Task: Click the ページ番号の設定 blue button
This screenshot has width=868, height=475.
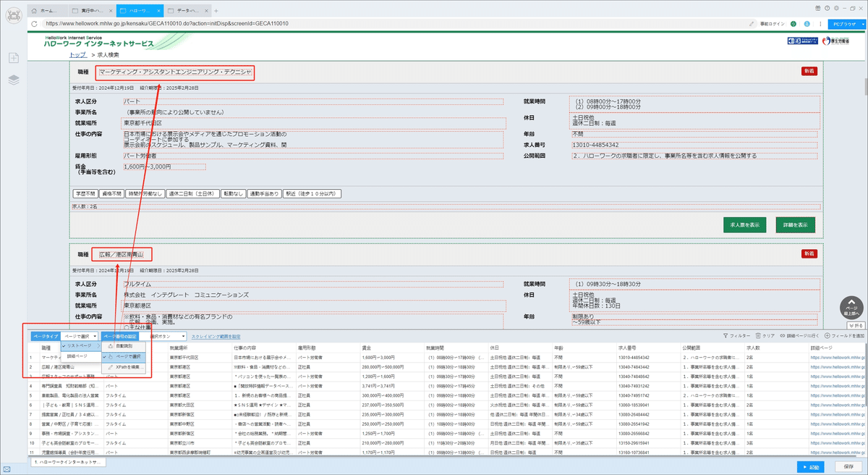Action: point(119,337)
